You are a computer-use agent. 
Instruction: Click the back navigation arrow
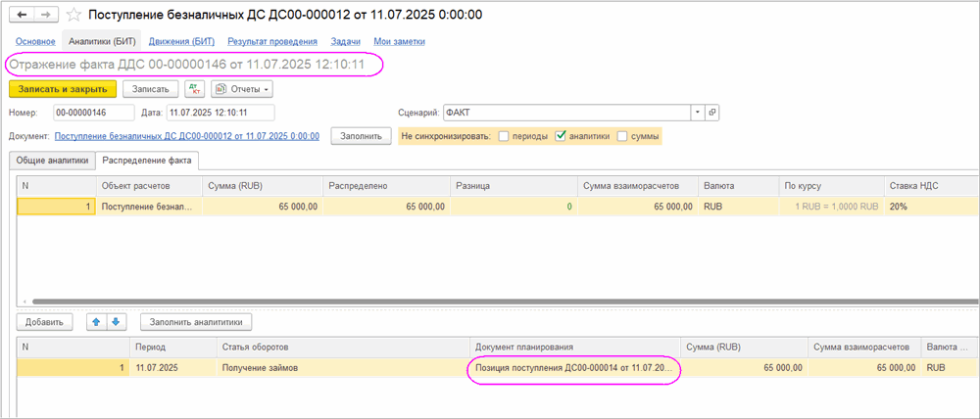tap(22, 16)
